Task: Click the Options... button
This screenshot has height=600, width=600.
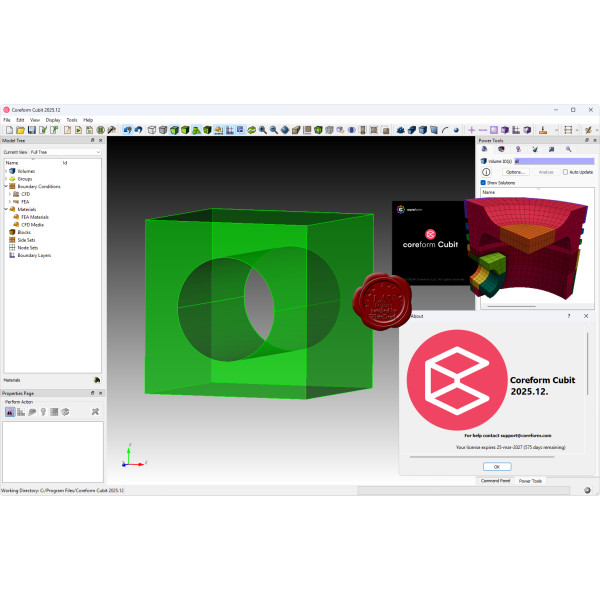Action: (x=516, y=172)
